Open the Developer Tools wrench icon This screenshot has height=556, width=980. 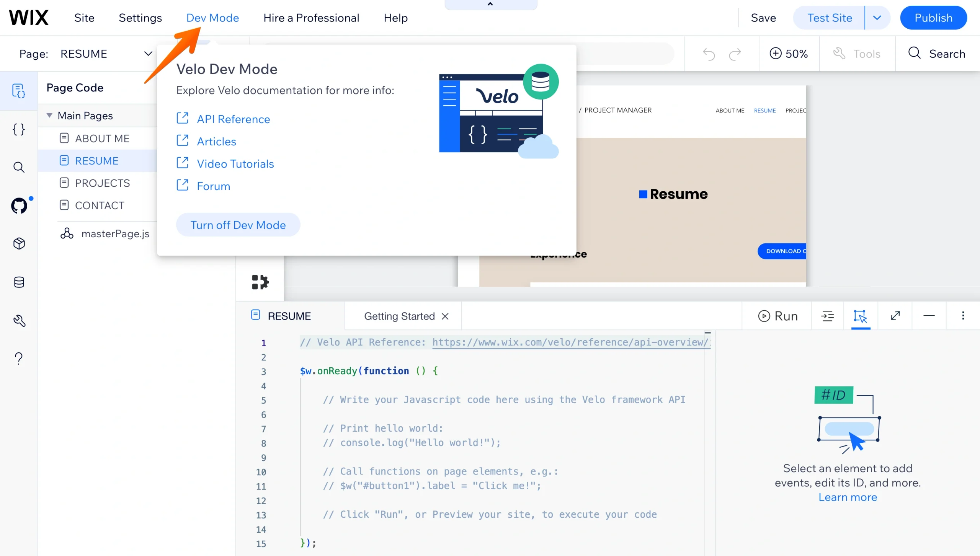(x=19, y=320)
